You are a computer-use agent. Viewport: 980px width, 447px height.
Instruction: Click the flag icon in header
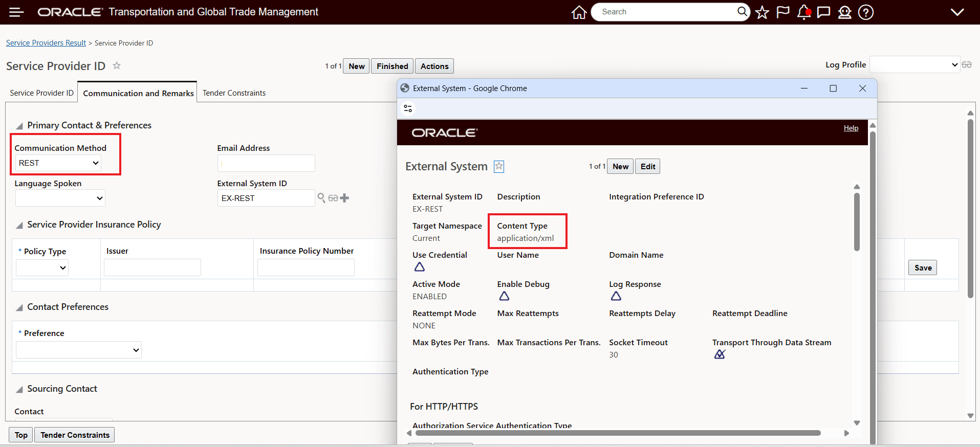pyautogui.click(x=782, y=12)
